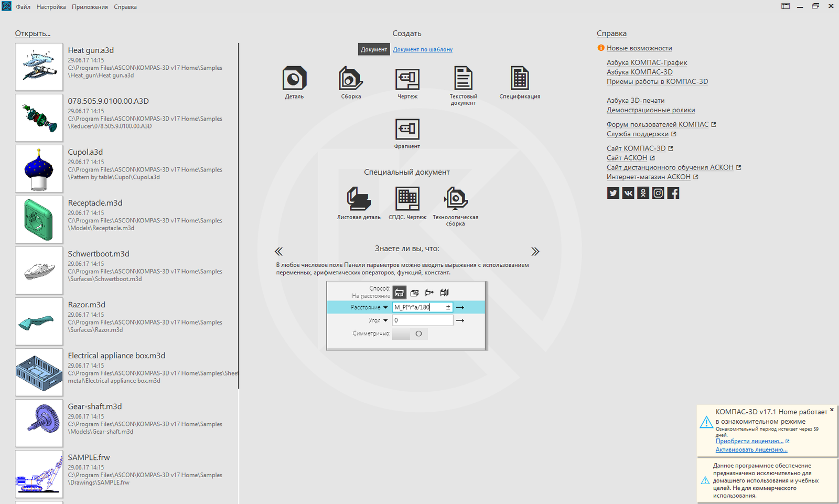This screenshot has height=504, width=839.
Task: Click the recent files list scrollbar
Action: point(239,216)
